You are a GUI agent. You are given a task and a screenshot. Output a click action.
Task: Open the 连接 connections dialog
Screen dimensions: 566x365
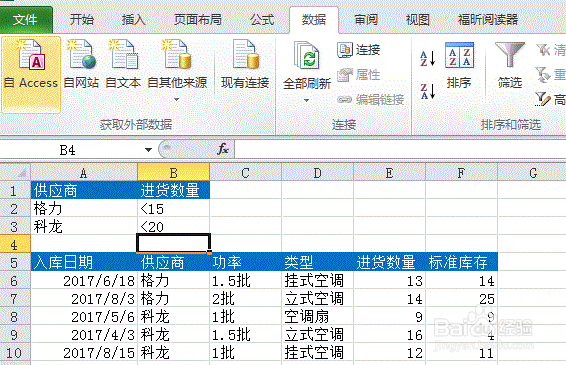(358, 49)
